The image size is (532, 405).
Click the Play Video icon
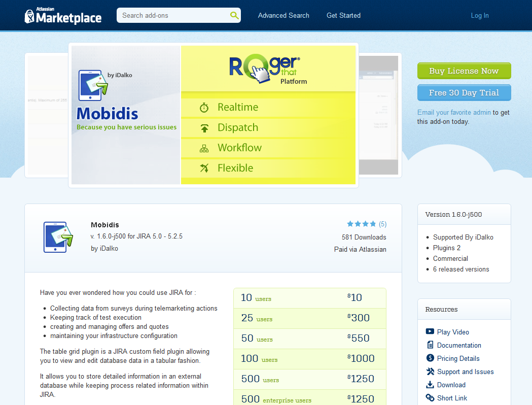click(x=430, y=332)
